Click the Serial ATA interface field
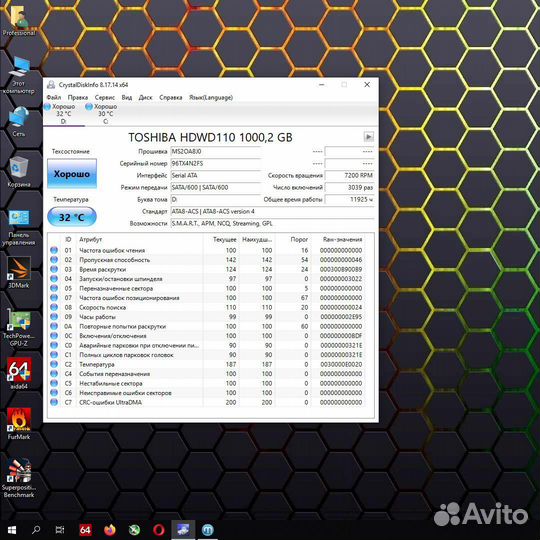 216,176
